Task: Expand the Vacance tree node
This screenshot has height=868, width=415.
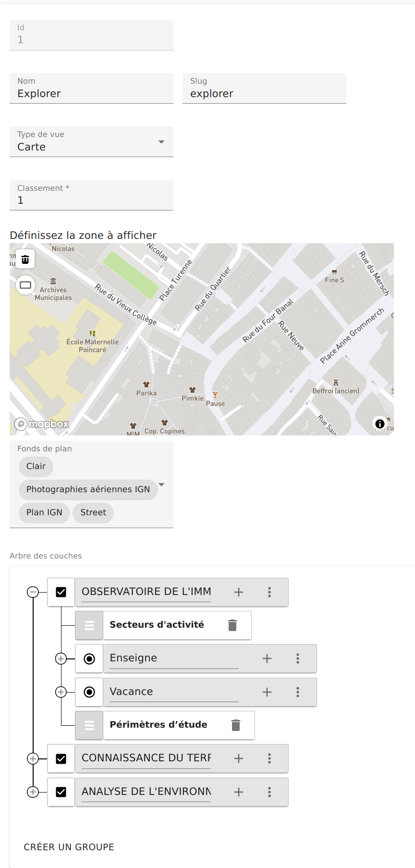Action: click(61, 692)
